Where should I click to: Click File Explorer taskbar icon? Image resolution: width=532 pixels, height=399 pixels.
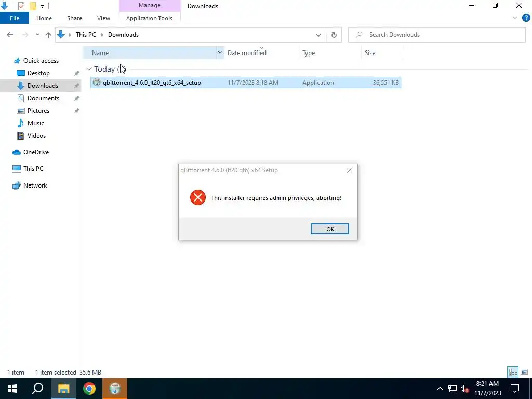(63, 389)
